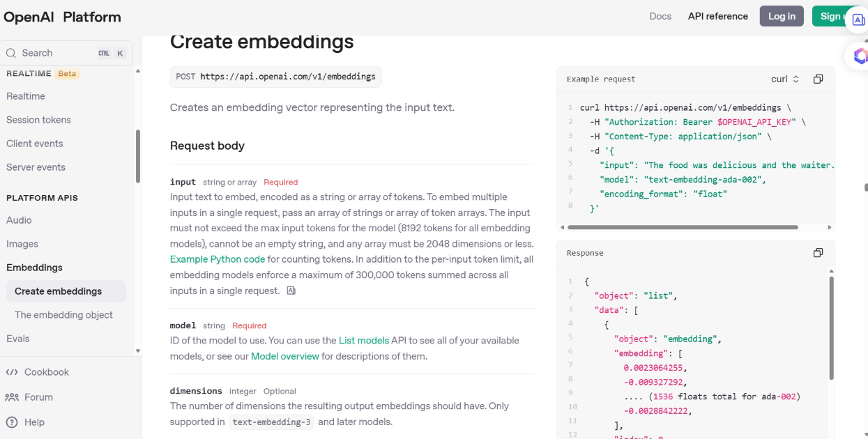Select Embeddings in the sidebar
This screenshot has width=868, height=439.
coord(34,268)
